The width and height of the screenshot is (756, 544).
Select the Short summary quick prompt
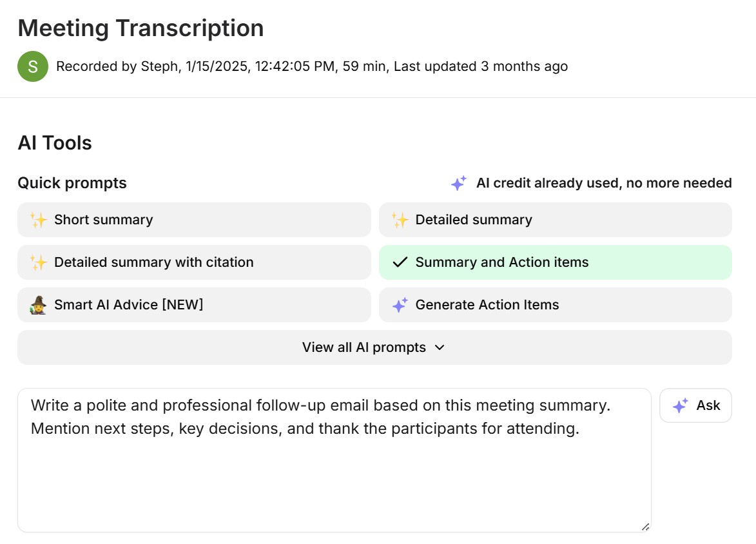click(193, 220)
